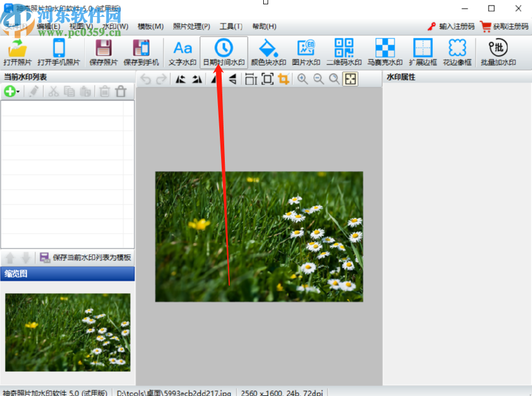The image size is (532, 396).
Task: Launch 批量加水印 batch watermark
Action: coord(498,52)
